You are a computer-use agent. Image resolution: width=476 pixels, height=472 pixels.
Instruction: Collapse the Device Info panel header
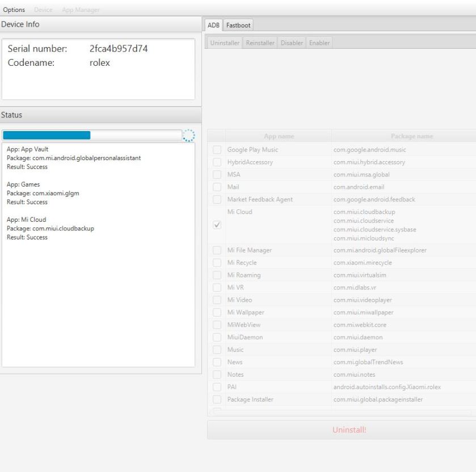click(99, 24)
